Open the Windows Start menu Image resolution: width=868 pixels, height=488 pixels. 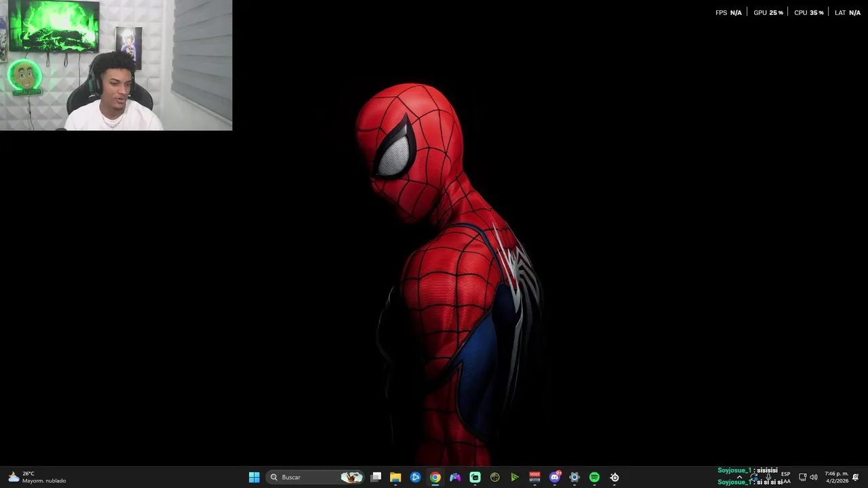point(254,477)
